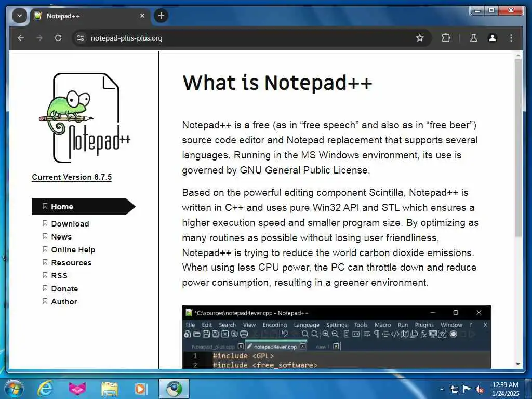Click the Notepad++ chameleon logo
This screenshot has height=399, width=532.
pyautogui.click(x=85, y=118)
